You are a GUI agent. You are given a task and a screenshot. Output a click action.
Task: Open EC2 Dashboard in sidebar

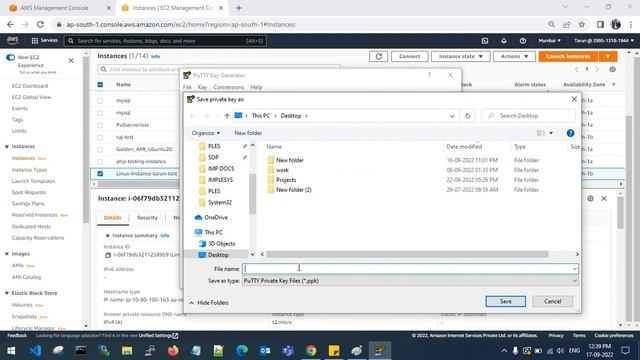pos(30,86)
